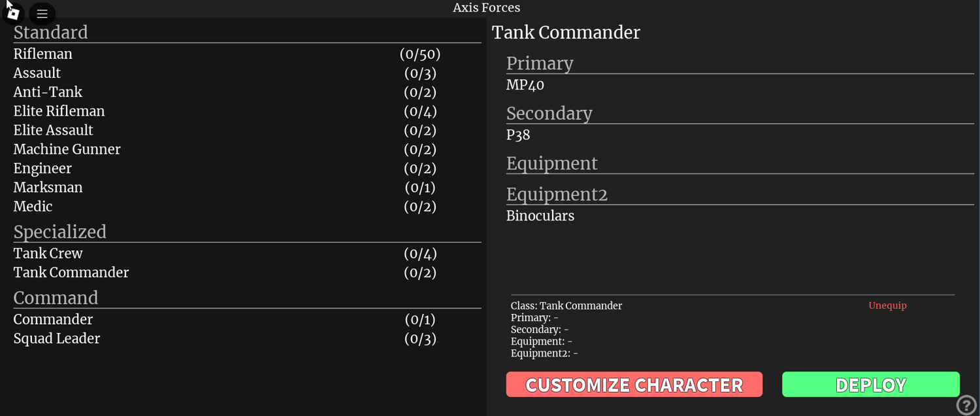Select the Rifleman class
The image size is (980, 416).
point(247,54)
